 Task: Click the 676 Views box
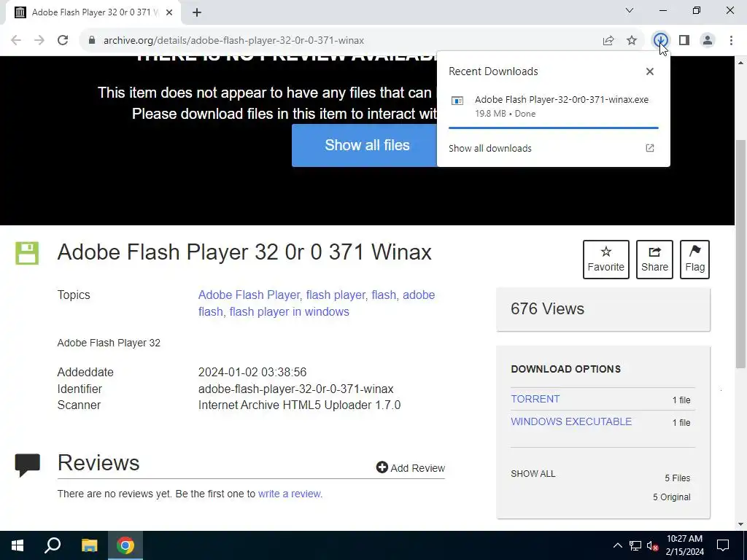click(x=603, y=309)
